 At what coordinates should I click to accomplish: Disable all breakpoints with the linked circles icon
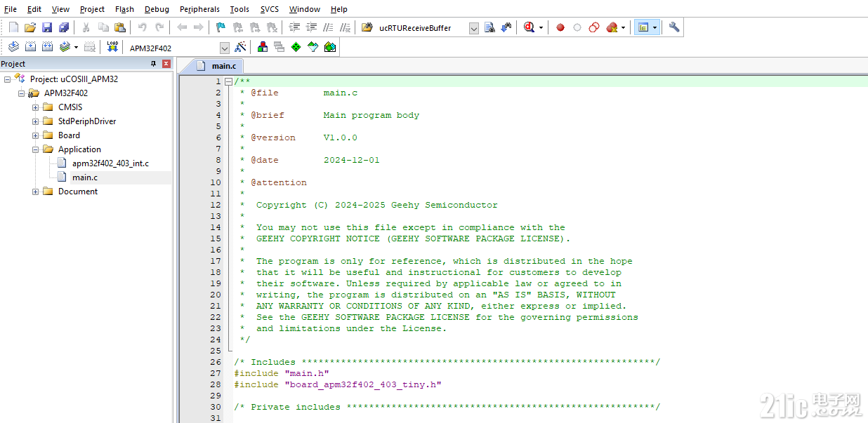click(x=594, y=27)
